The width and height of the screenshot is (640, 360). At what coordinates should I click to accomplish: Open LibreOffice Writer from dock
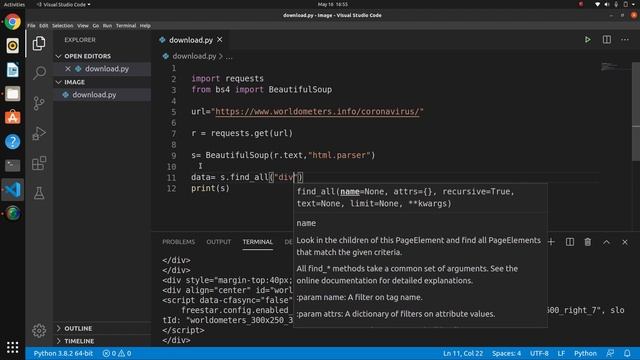13,70
